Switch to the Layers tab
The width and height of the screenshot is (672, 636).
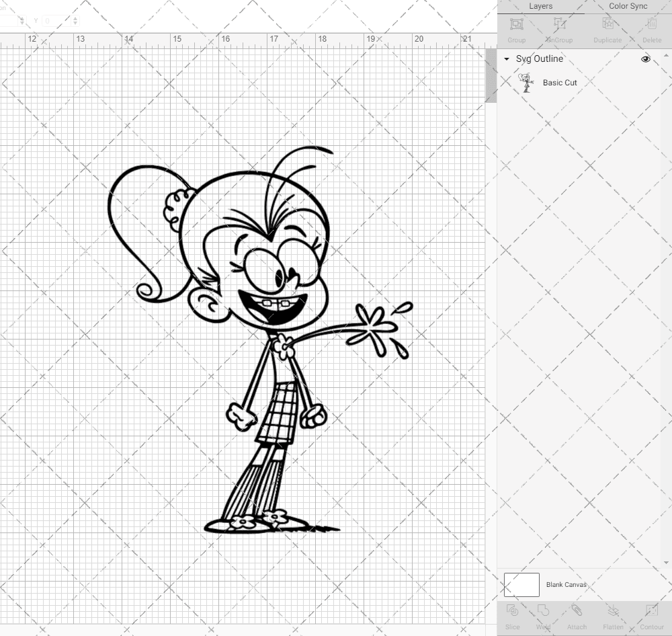540,7
